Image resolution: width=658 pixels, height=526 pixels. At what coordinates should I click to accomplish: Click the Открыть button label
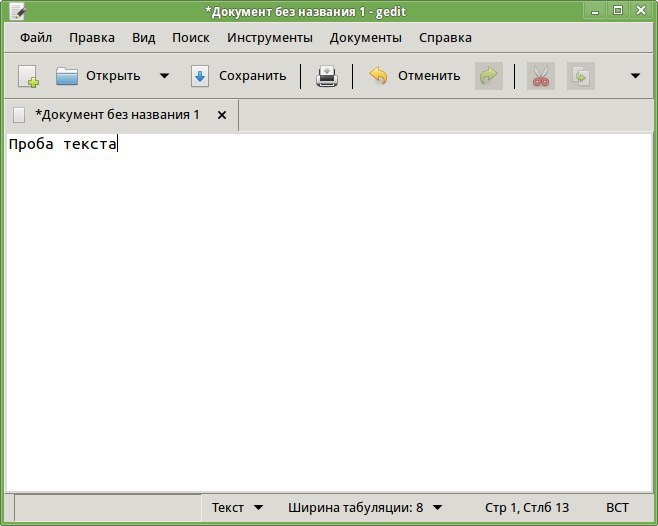113,76
